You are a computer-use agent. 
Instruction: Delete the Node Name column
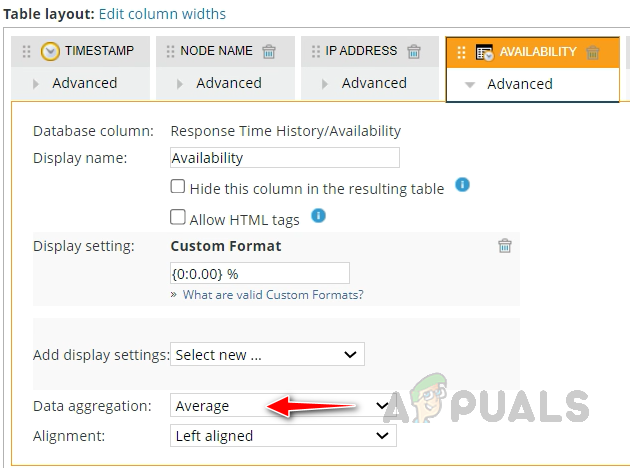(269, 52)
